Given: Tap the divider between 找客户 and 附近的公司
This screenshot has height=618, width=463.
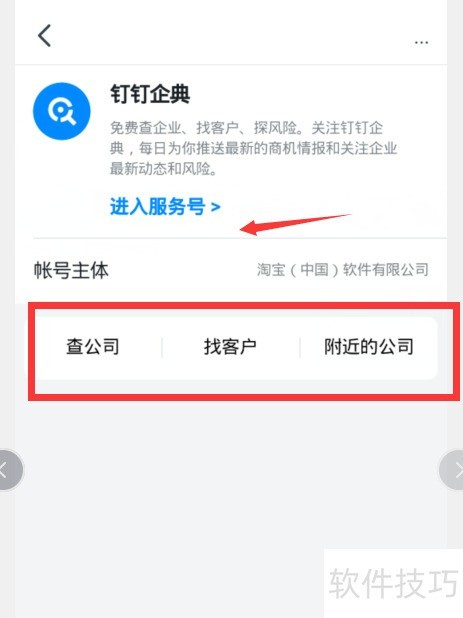Looking at the screenshot, I should [x=300, y=347].
